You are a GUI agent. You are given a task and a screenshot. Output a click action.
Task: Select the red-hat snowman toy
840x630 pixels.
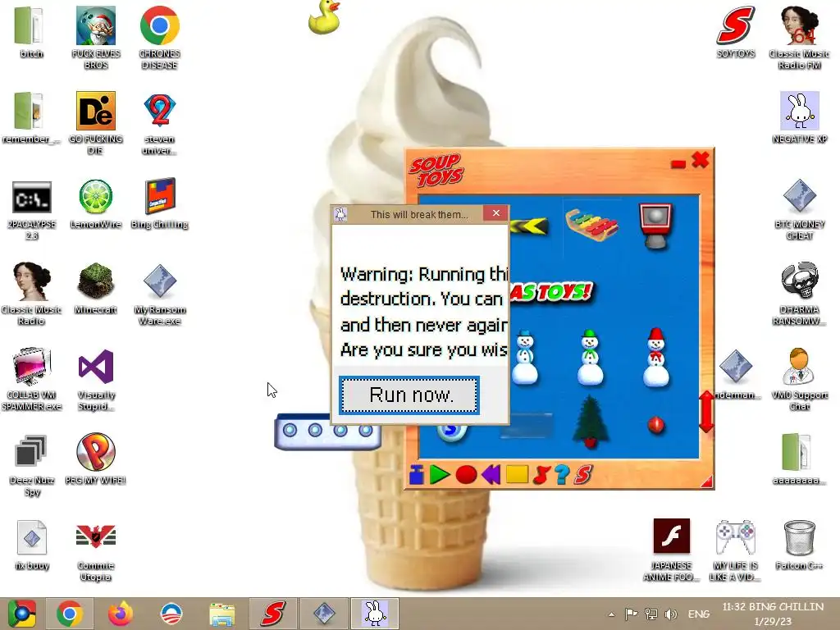(655, 357)
